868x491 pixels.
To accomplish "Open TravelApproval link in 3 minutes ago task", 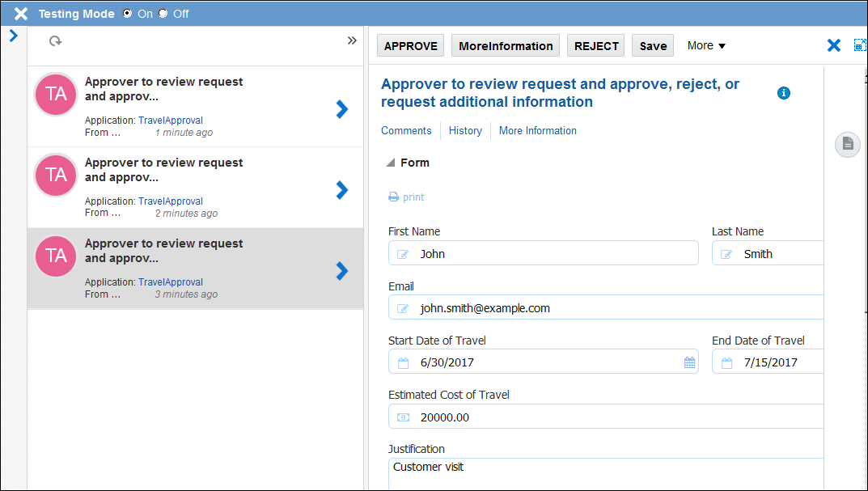I will 171,281.
